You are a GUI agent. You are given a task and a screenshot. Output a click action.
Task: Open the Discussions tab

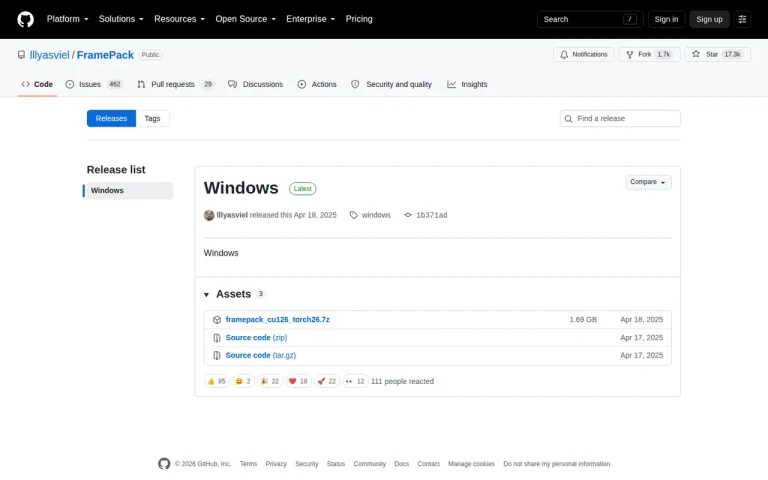[256, 84]
